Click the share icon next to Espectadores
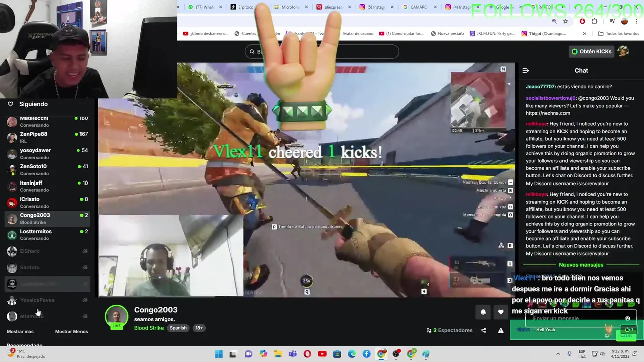The height and width of the screenshot is (362, 644). [x=484, y=330]
